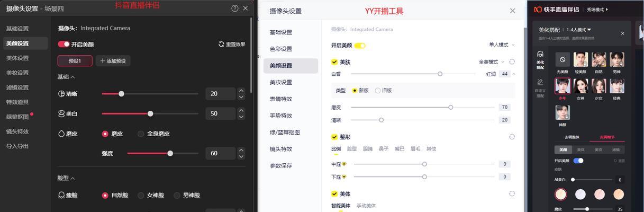Screen dimensions: 644x212
Task: Click 预设1 preset button
Action: [x=75, y=61]
